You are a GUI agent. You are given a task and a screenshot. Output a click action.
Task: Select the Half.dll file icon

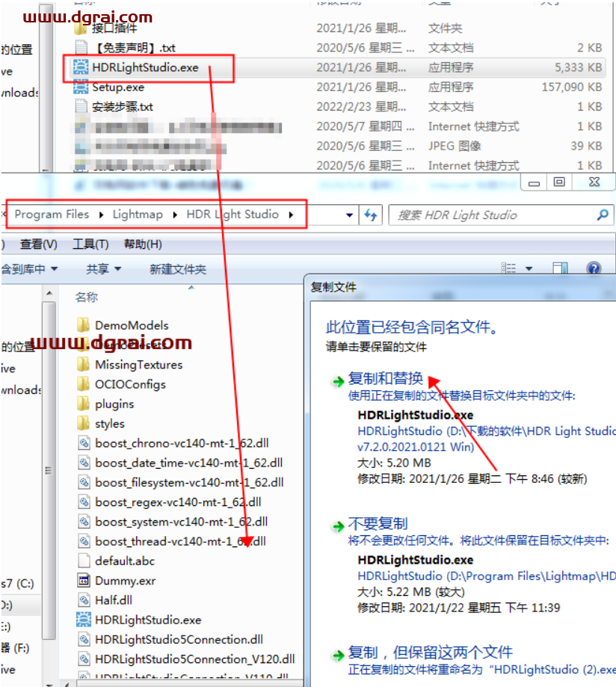pyautogui.click(x=84, y=600)
